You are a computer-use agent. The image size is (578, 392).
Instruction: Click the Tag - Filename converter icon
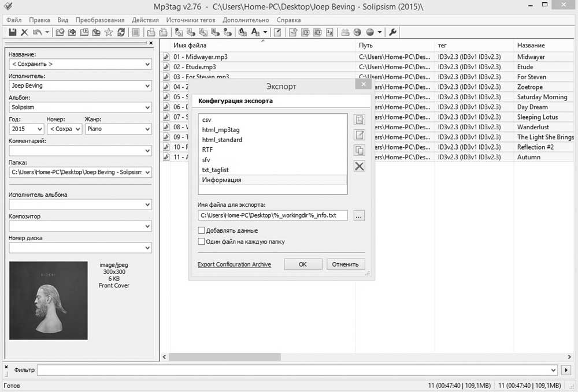(179, 32)
